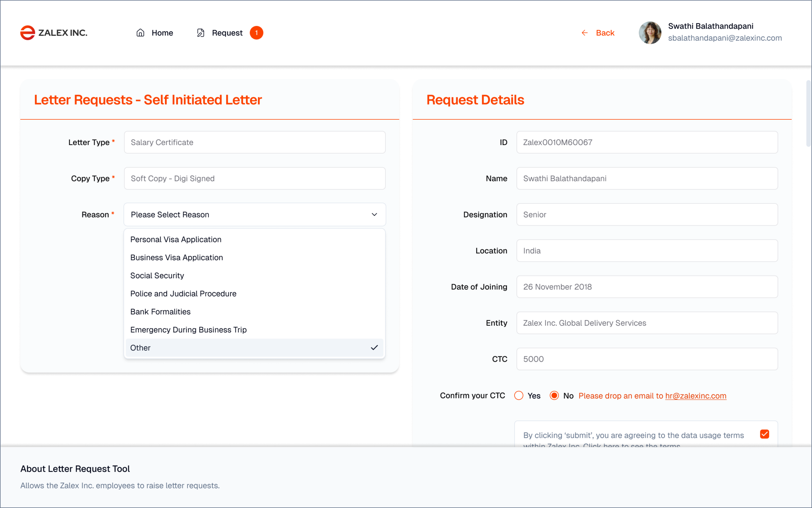Click the Please Select Reason combo box
The height and width of the screenshot is (508, 812).
(x=255, y=214)
